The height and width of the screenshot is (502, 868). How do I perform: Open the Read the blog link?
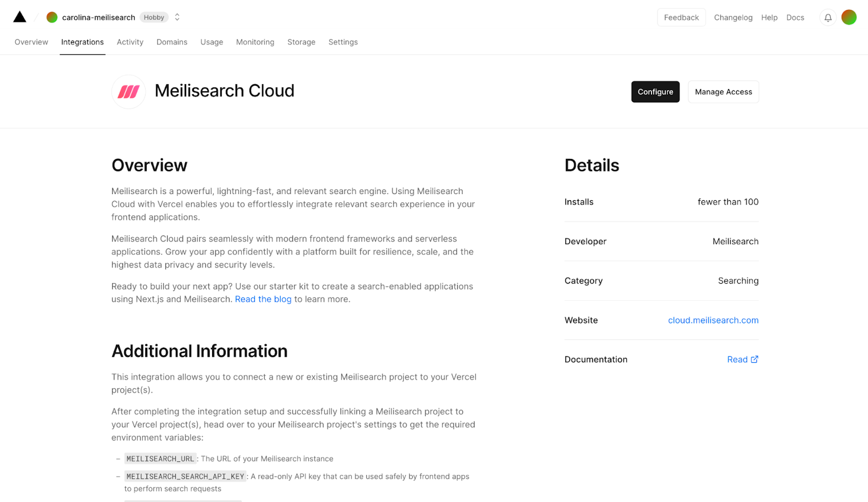coord(263,299)
